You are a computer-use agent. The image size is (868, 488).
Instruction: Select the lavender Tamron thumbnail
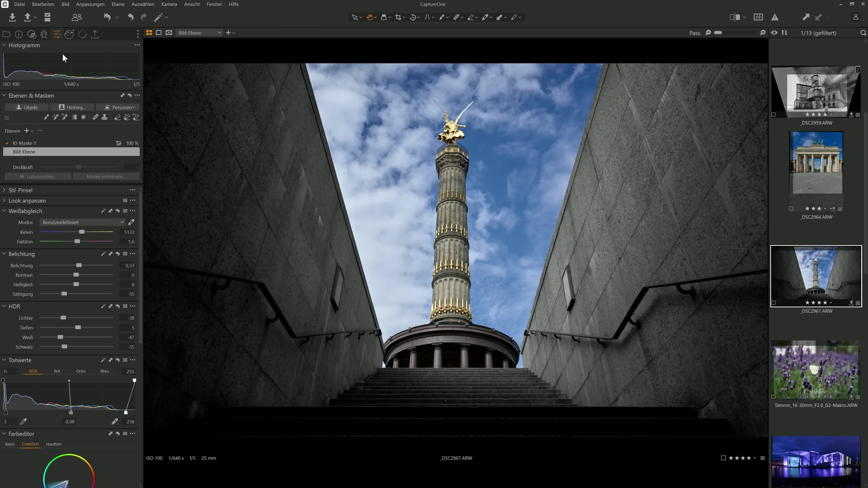coord(816,371)
